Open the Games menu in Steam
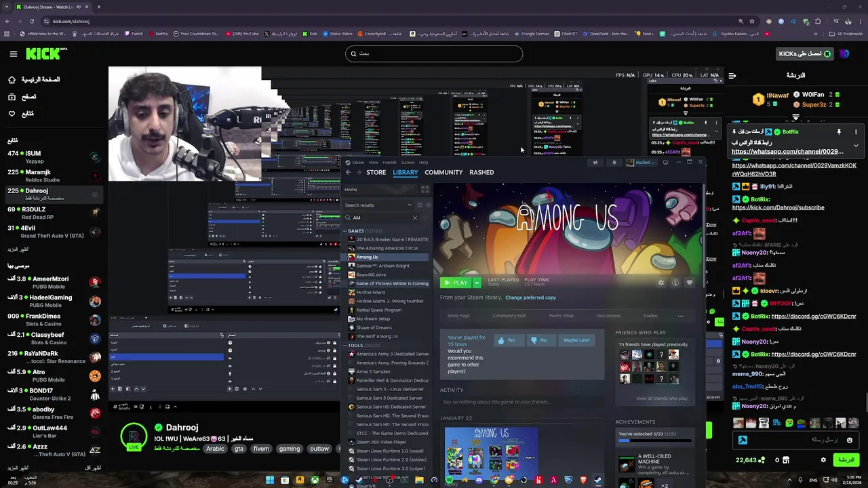The image size is (868, 488). pyautogui.click(x=408, y=163)
